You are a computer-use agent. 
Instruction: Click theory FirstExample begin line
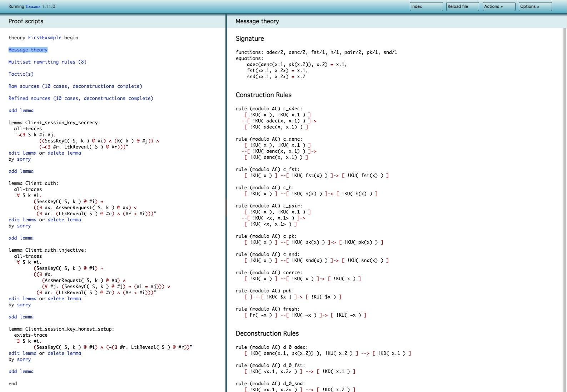(x=43, y=37)
